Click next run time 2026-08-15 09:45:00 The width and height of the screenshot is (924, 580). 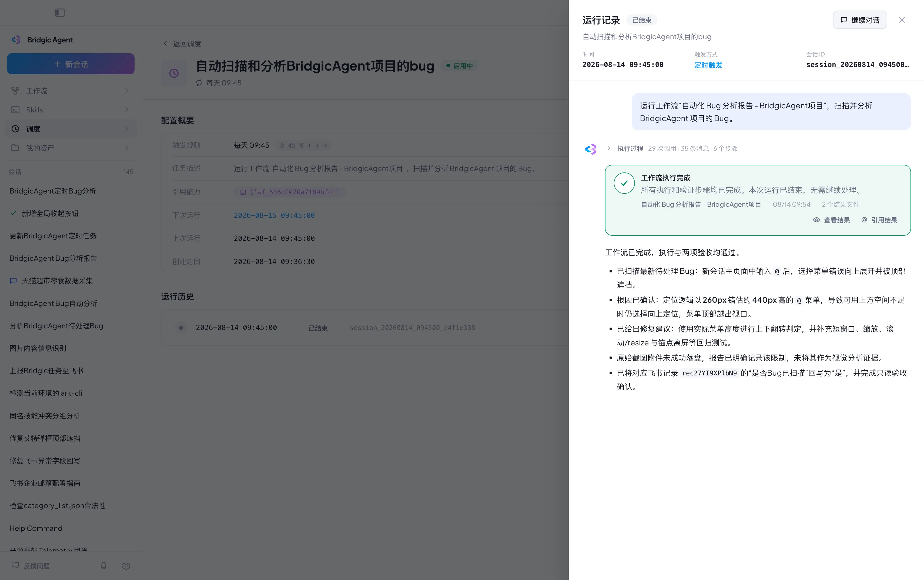(x=274, y=215)
